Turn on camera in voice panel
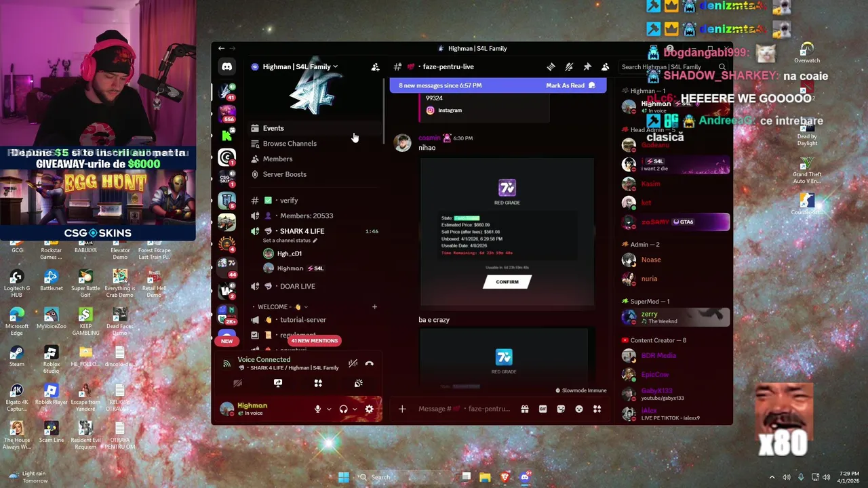 (x=237, y=383)
